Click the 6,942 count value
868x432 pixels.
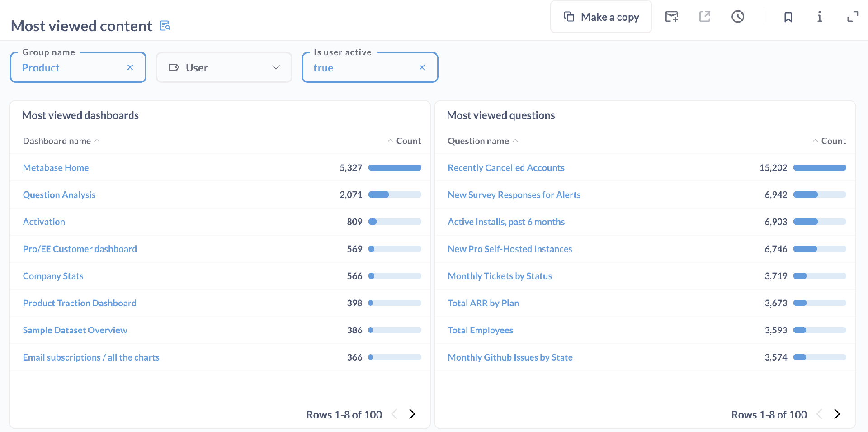(776, 195)
